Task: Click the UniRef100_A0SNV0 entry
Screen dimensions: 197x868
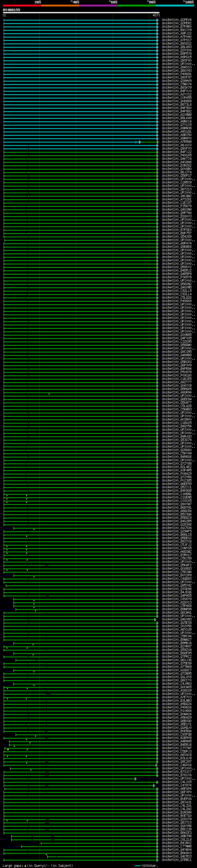Action: tap(176, 419)
